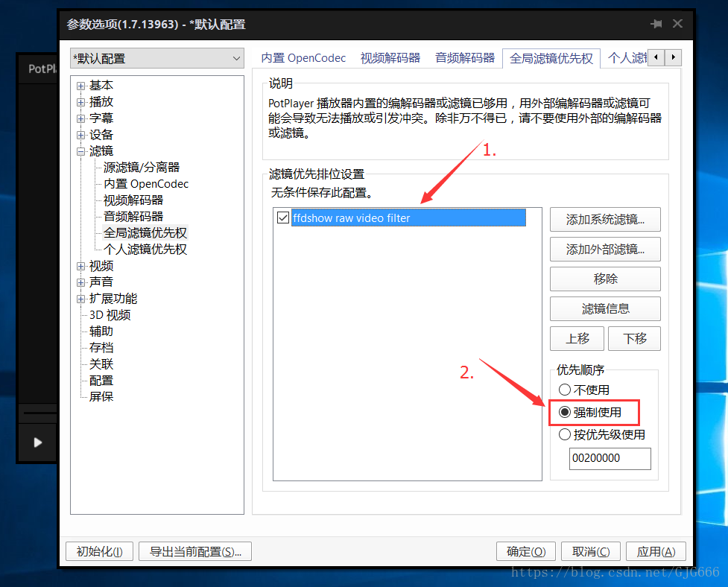This screenshot has width=728, height=587.
Task: Move filter up with 上移
Action: point(577,338)
